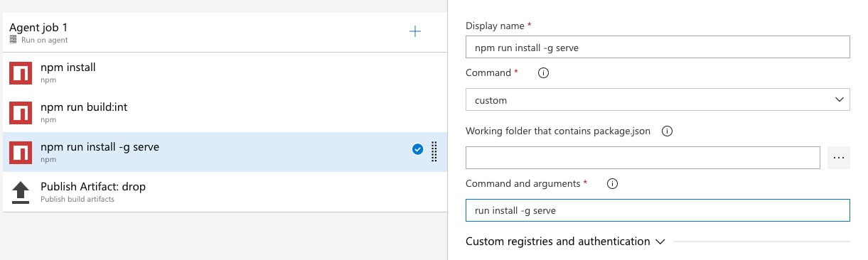
Task: Click the plus icon to add a task
Action: pos(416,31)
